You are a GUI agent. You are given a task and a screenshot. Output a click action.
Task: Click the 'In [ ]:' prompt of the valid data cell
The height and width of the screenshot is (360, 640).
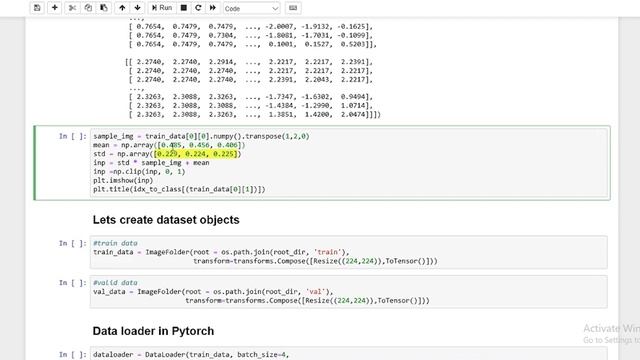pyautogui.click(x=73, y=283)
